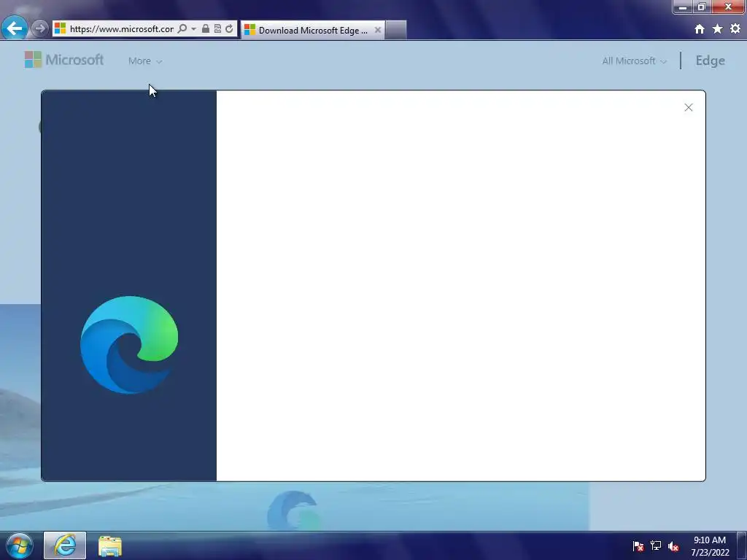The width and height of the screenshot is (747, 560).
Task: Switch to Download Microsoft Edge tab
Action: (x=312, y=30)
